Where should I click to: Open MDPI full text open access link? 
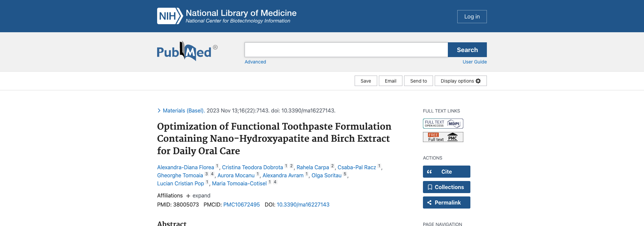[443, 124]
